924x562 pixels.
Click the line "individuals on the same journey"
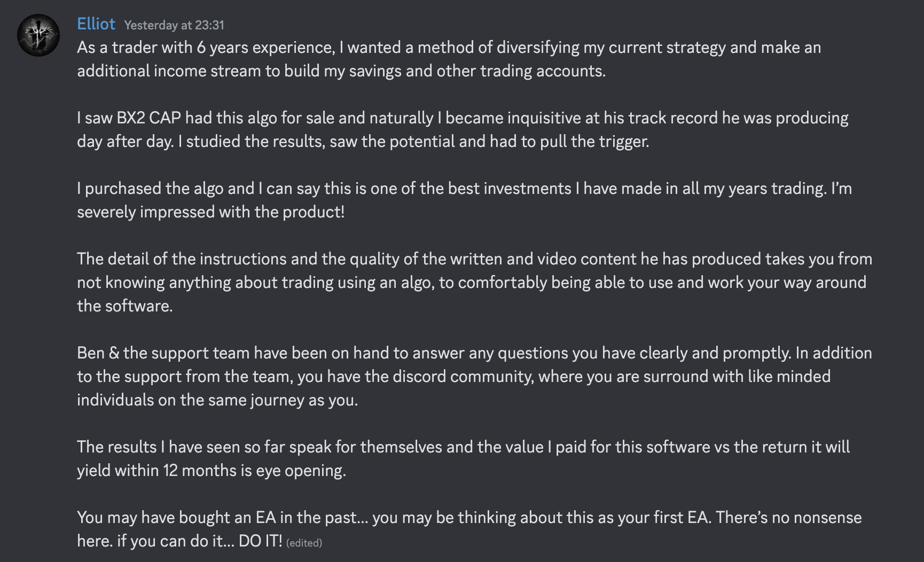pos(217,400)
